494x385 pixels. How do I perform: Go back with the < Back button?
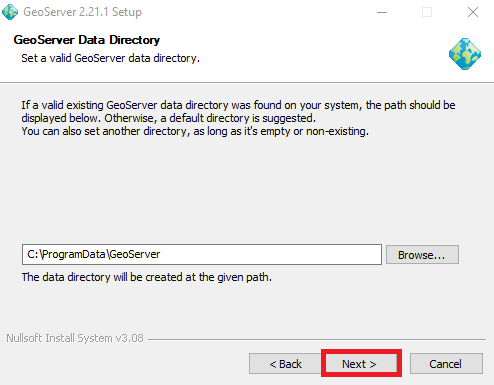[285, 364]
